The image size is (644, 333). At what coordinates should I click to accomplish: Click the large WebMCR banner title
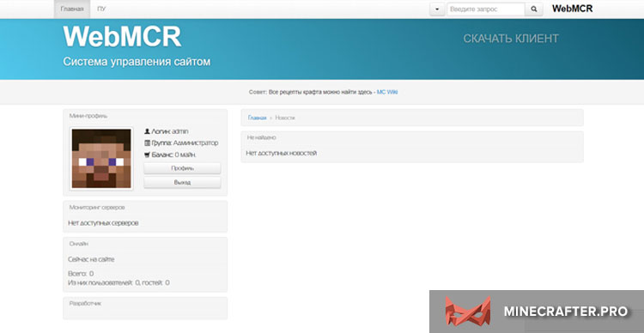pos(122,37)
